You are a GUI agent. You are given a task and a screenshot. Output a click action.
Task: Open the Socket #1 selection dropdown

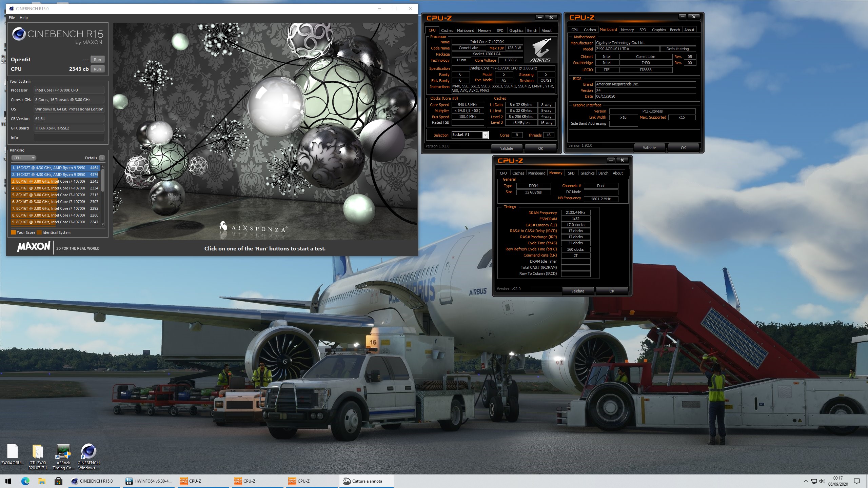(485, 135)
